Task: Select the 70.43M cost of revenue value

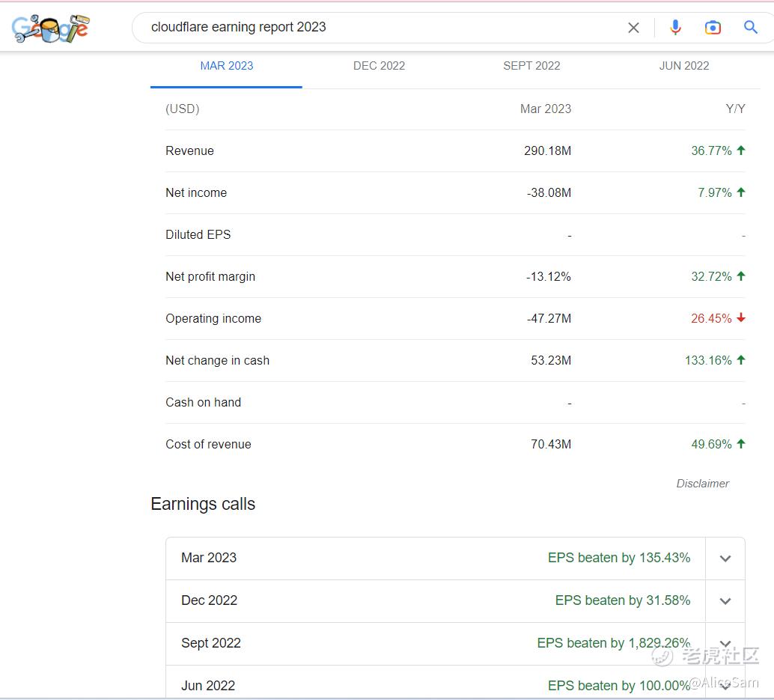Action: pos(551,445)
